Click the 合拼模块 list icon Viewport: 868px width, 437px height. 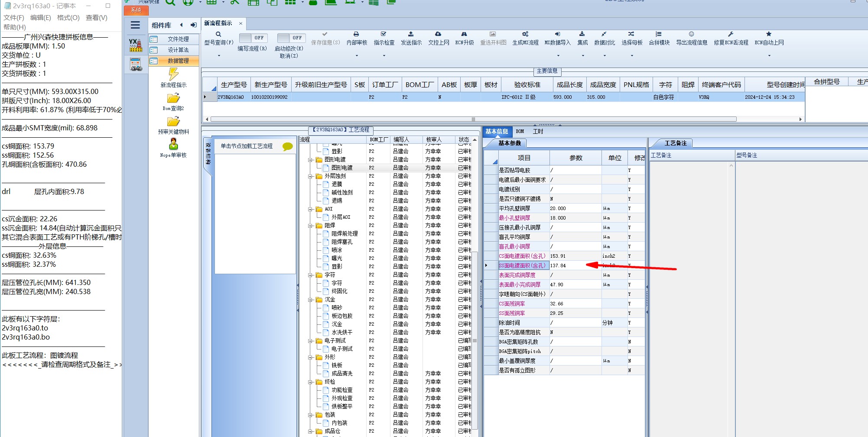[659, 34]
